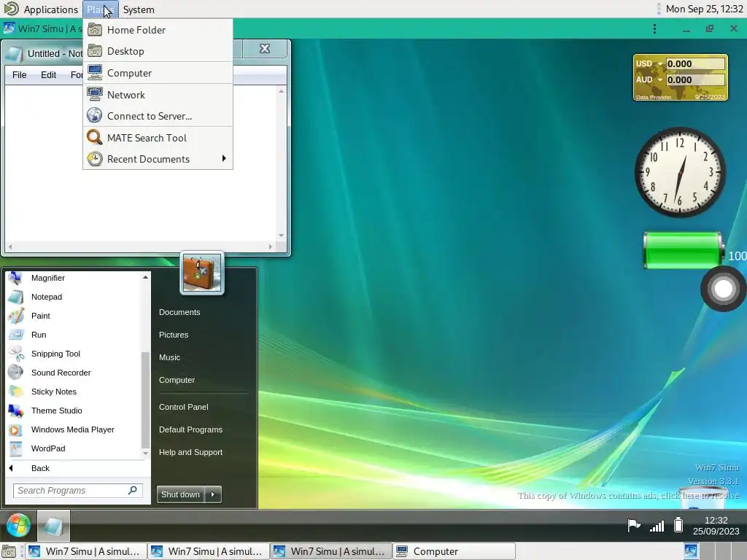The image size is (747, 560).
Task: Open Help and Support
Action: (190, 452)
